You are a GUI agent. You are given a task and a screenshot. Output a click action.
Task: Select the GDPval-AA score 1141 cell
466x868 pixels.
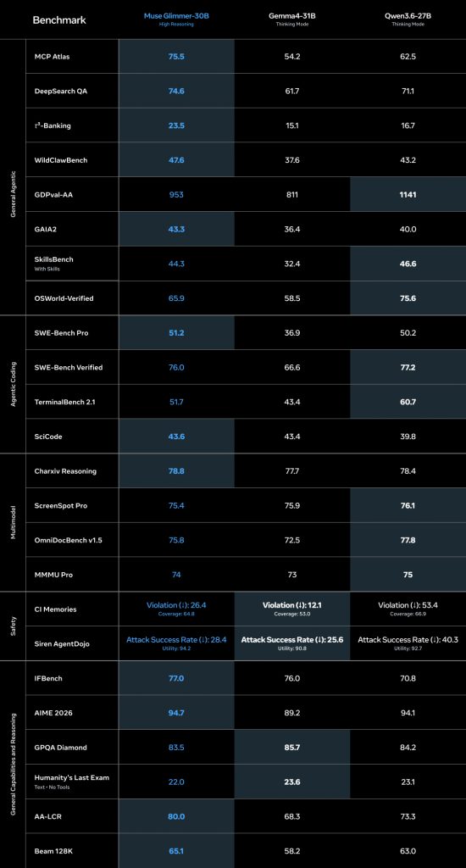click(408, 194)
